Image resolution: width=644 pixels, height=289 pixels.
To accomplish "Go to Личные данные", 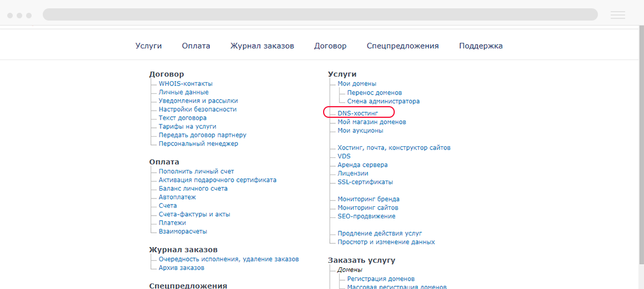I will click(184, 92).
